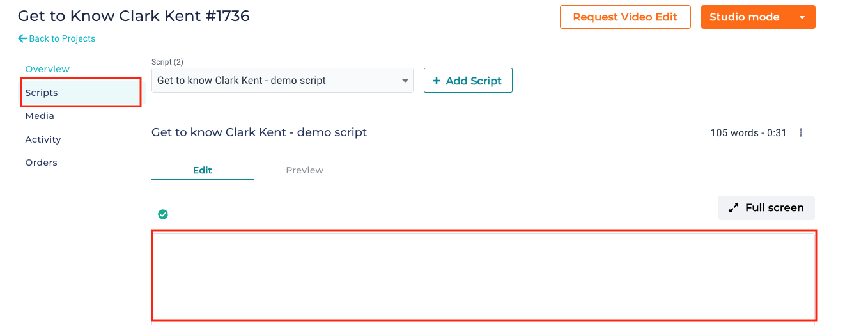Open the Overview section
The height and width of the screenshot is (325, 868).
click(47, 69)
